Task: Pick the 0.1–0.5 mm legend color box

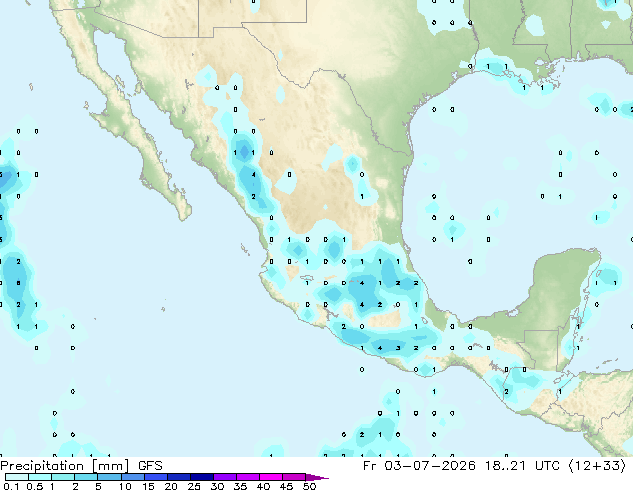Action: coord(17,477)
